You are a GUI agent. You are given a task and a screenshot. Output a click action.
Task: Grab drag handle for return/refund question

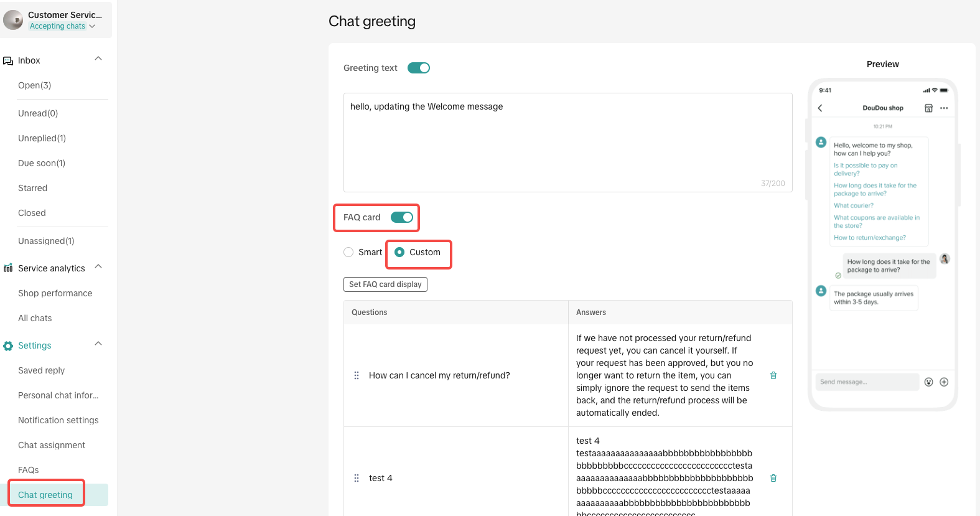tap(357, 375)
